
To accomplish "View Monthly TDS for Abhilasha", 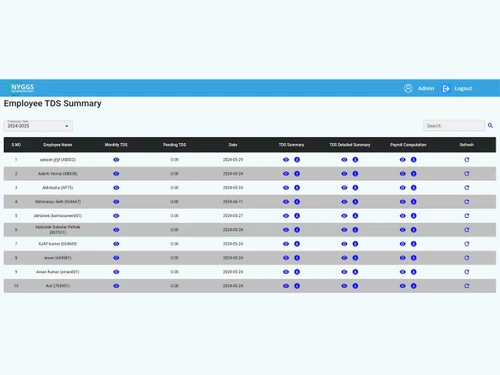I will [x=116, y=188].
